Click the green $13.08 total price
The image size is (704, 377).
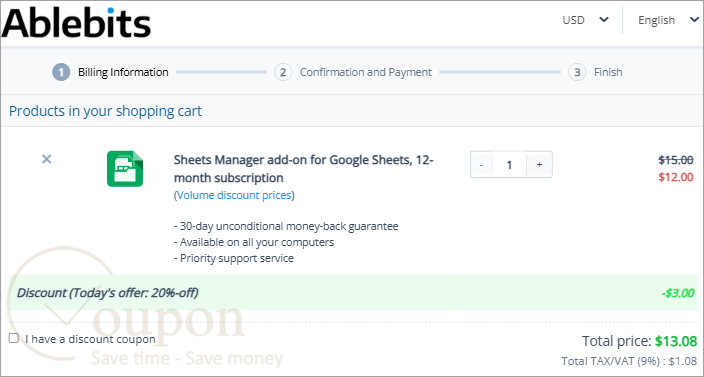676,342
